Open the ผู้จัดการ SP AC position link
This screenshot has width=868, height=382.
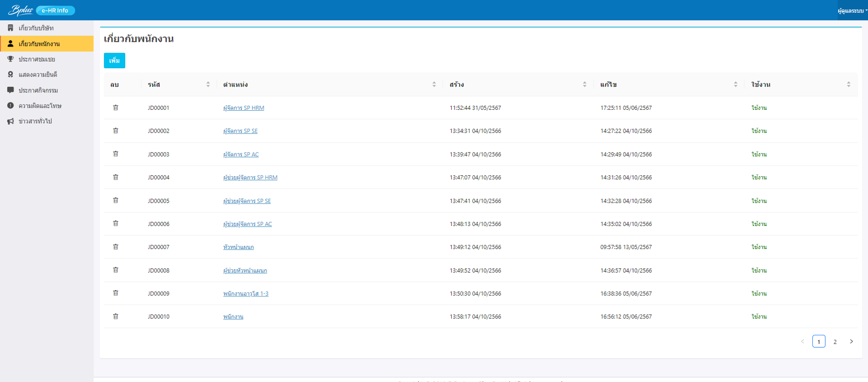[241, 154]
